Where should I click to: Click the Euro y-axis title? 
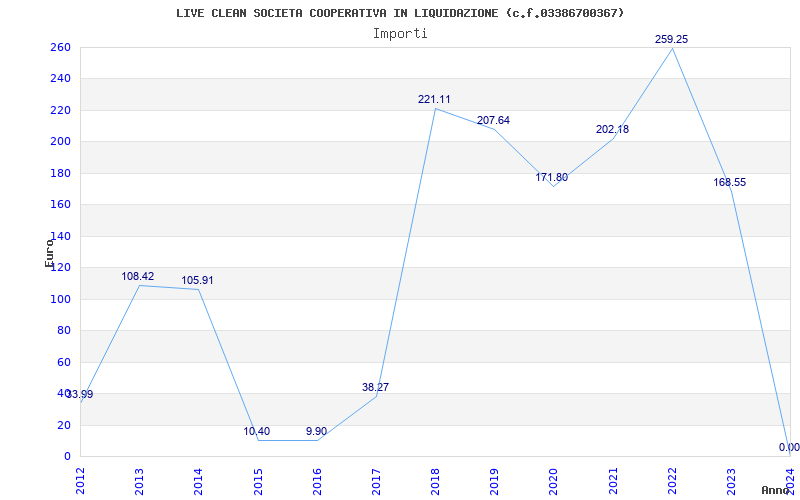[49, 253]
